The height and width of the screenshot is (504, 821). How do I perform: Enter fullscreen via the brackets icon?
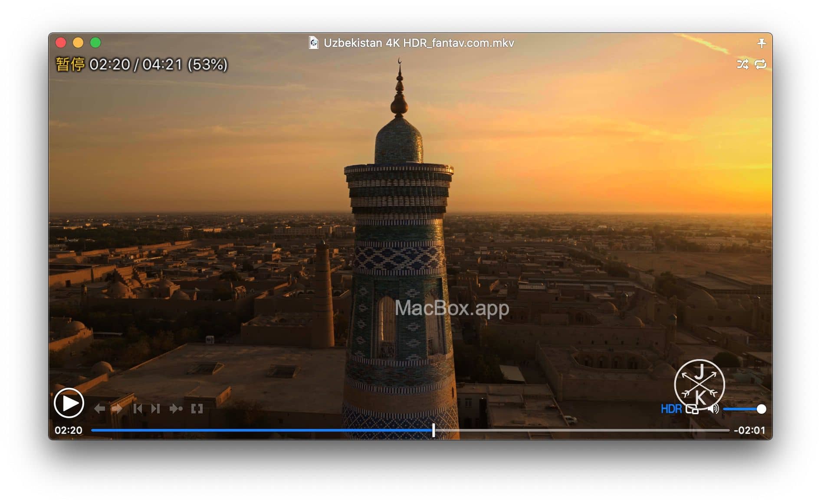197,409
